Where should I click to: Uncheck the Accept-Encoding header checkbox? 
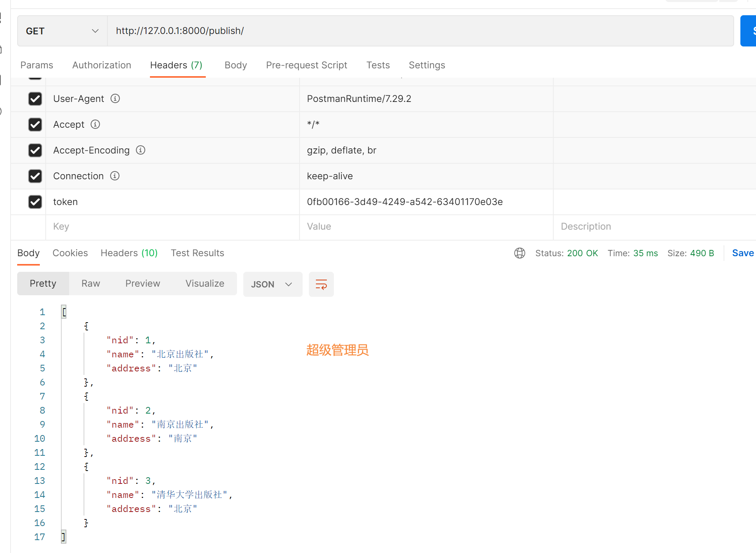point(35,150)
